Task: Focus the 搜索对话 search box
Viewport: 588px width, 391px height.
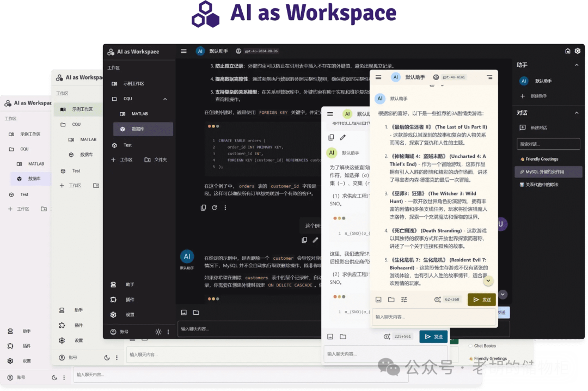Action: coord(548,144)
